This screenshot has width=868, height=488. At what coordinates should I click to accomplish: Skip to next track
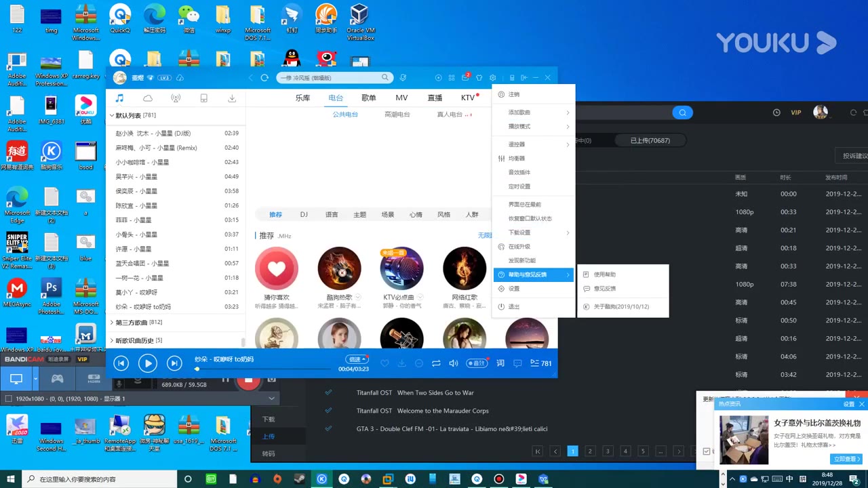click(174, 363)
